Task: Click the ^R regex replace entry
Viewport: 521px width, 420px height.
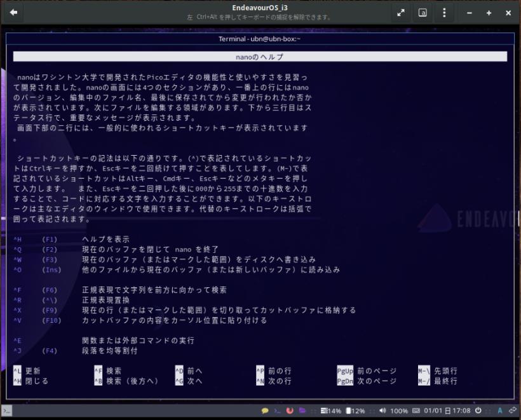Action: 71,300
